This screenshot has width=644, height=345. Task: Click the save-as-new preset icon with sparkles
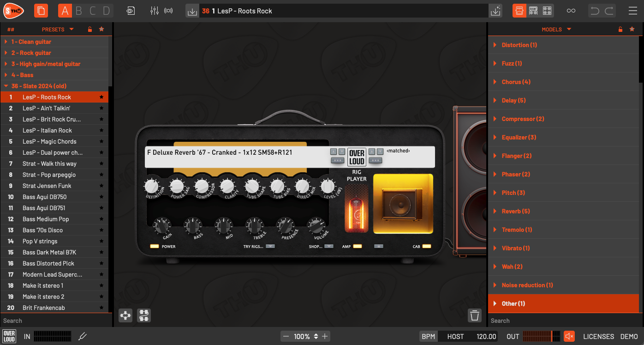point(495,11)
